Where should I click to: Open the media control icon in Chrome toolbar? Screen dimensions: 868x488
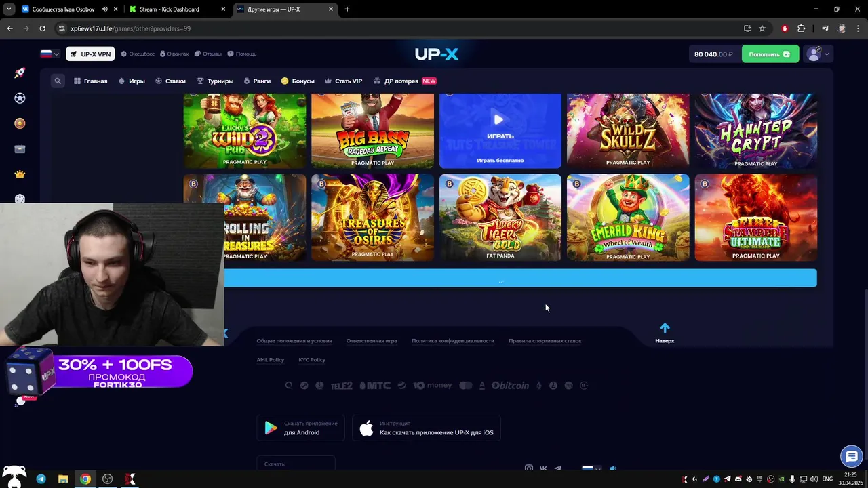point(825,28)
